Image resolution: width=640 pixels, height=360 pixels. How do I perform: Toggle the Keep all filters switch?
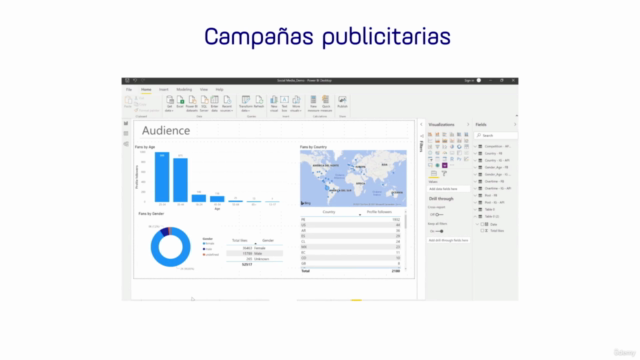[x=440, y=231]
